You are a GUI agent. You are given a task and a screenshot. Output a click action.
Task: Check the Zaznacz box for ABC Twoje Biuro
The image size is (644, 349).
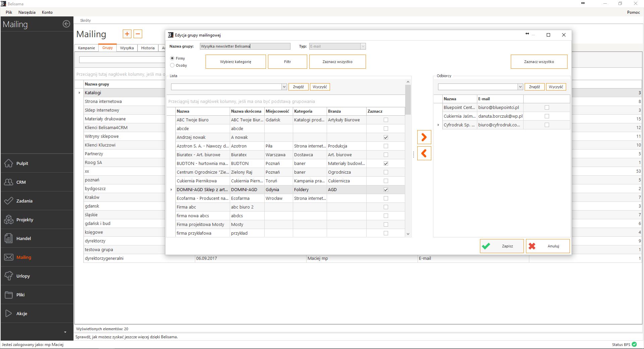(386, 120)
